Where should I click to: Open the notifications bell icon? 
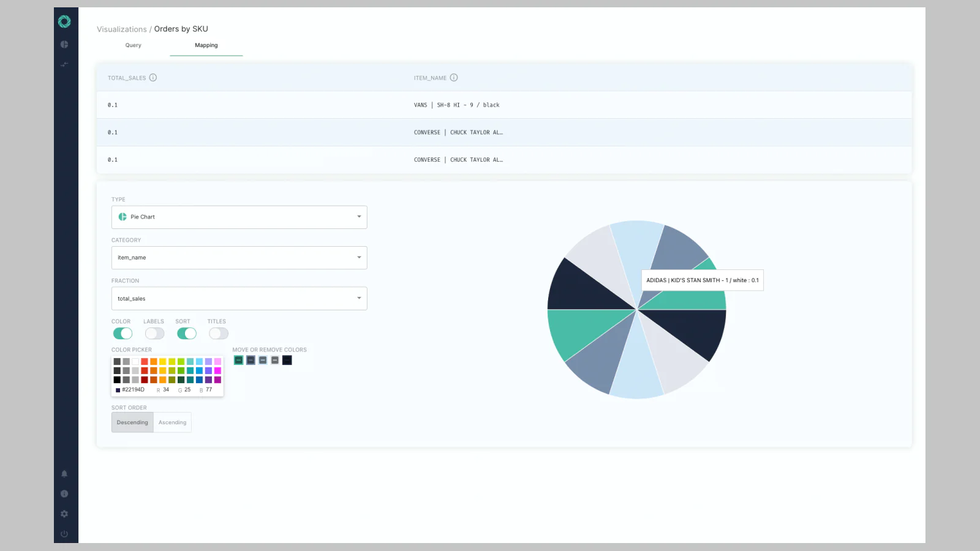point(64,474)
